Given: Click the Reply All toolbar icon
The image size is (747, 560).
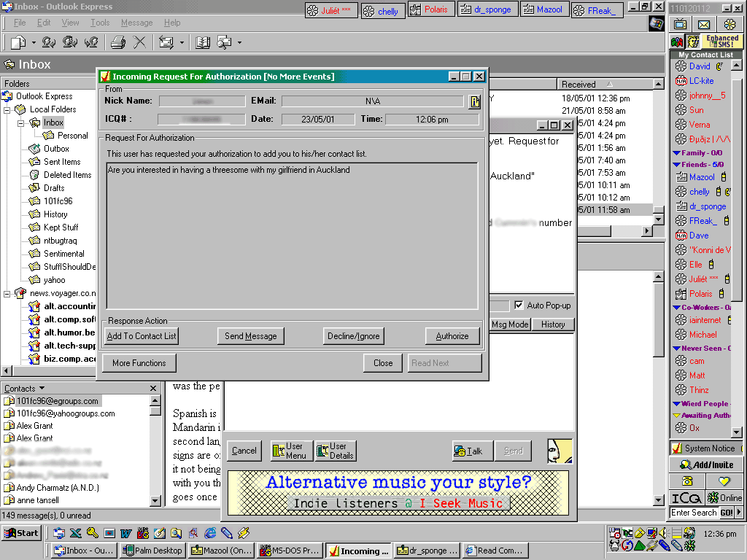Looking at the screenshot, I should point(70,42).
